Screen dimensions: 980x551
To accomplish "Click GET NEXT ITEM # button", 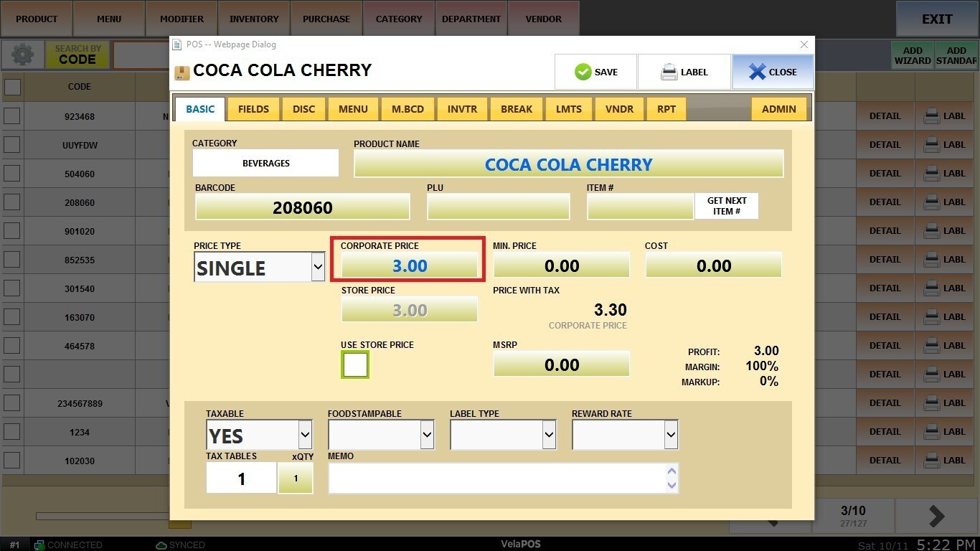I will click(726, 206).
